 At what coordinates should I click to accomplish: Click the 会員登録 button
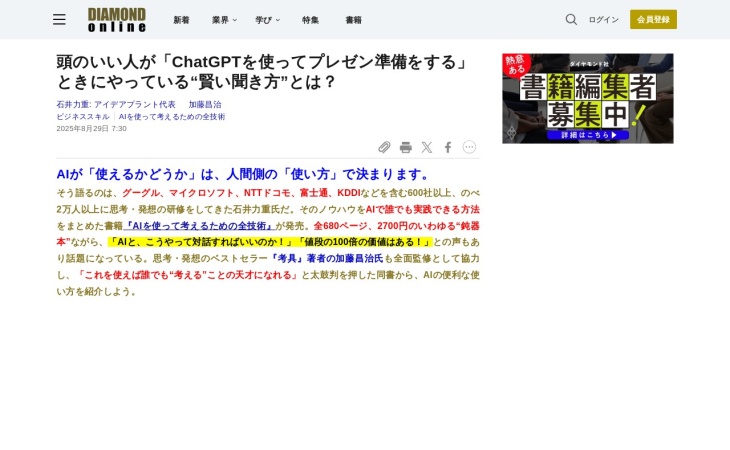click(x=653, y=20)
